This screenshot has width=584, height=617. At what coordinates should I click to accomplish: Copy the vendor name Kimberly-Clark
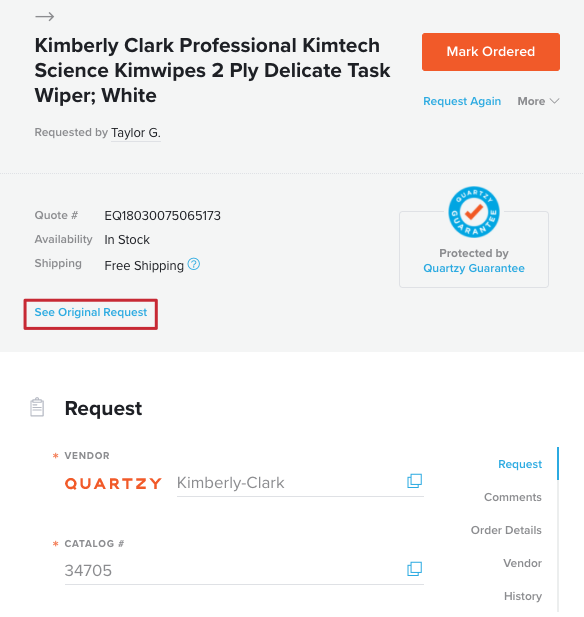click(414, 481)
